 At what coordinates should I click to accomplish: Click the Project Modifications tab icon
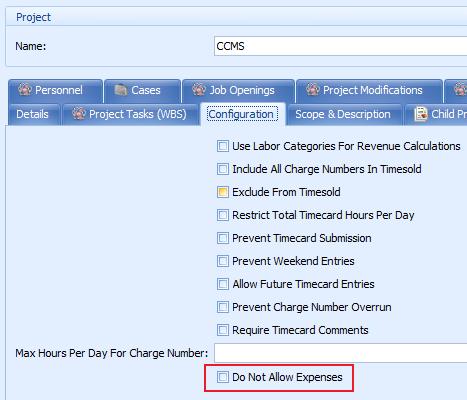(x=313, y=89)
